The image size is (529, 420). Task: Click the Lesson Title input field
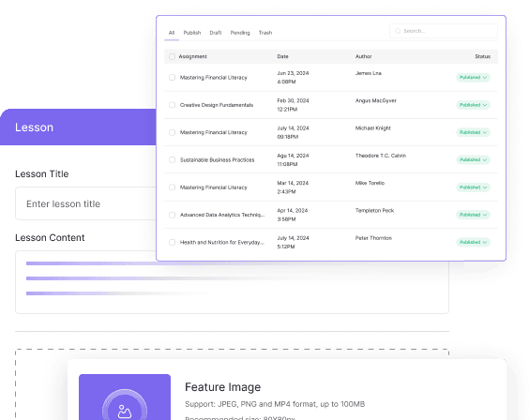pos(85,203)
